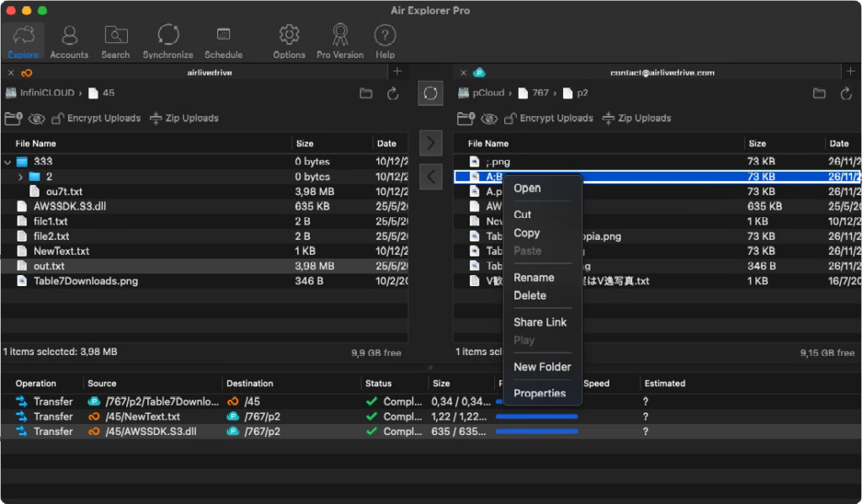Click the AWSSDK.S3.dll transfer progress bar
The image size is (862, 504).
click(x=539, y=431)
